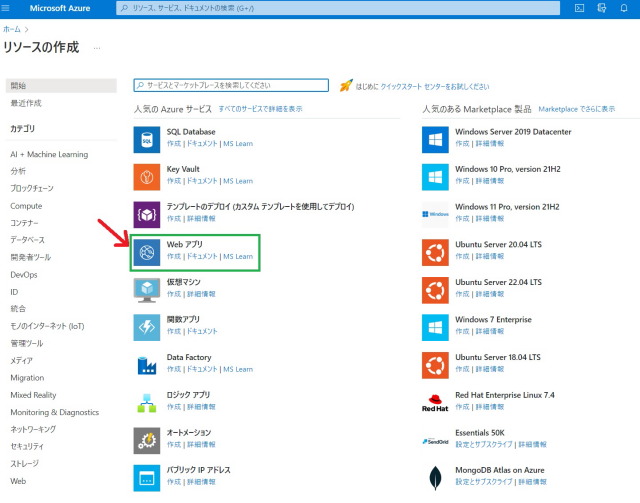
Task: Click Windows 10 Pro icon
Action: point(435,177)
